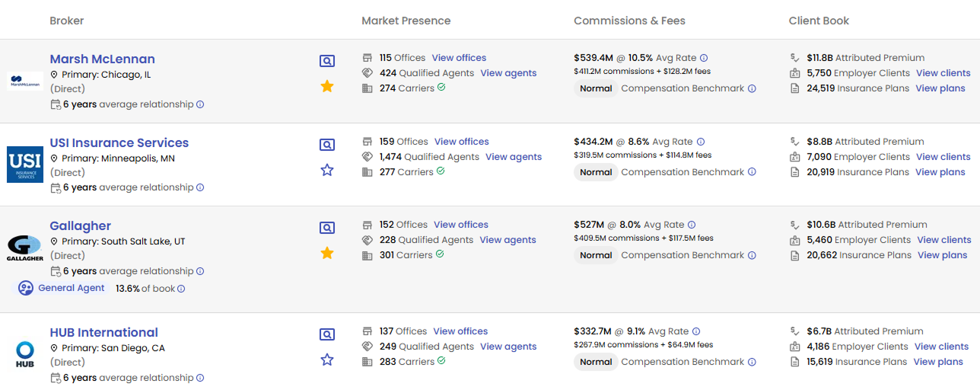Click the General Agent icon under Gallagher

click(x=26, y=288)
